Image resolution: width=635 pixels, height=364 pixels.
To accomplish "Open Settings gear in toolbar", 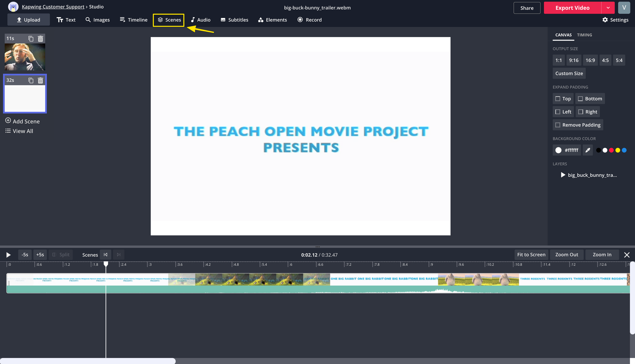I will point(615,20).
